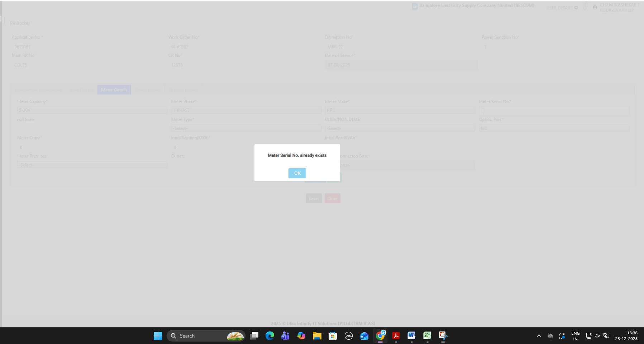This screenshot has height=344, width=644.
Task: Click the muted volume tray icon
Action: pyautogui.click(x=597, y=336)
